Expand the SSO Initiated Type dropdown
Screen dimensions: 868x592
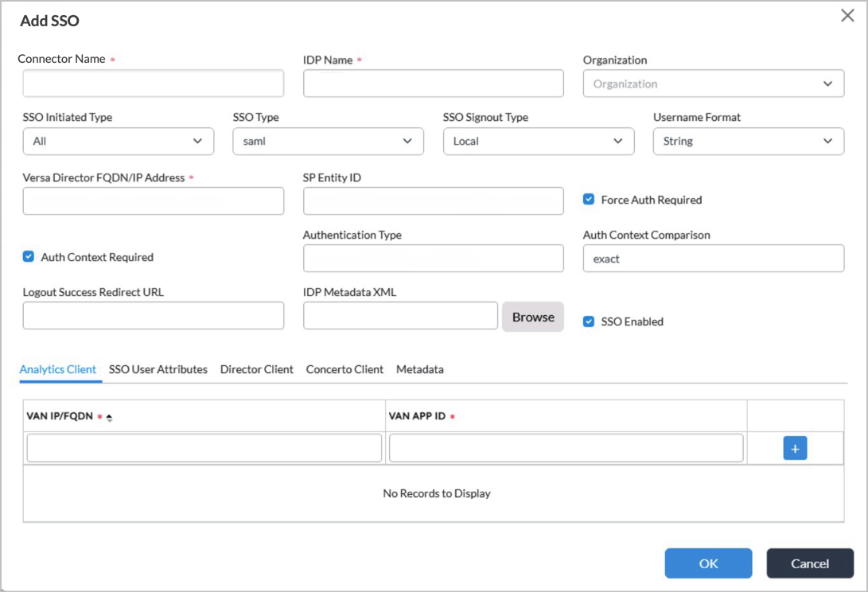coord(118,141)
